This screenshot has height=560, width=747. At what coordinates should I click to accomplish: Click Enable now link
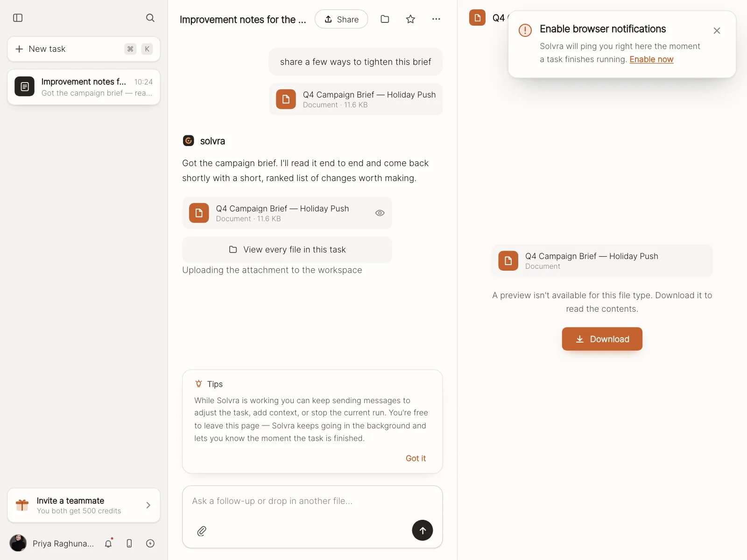pos(651,59)
